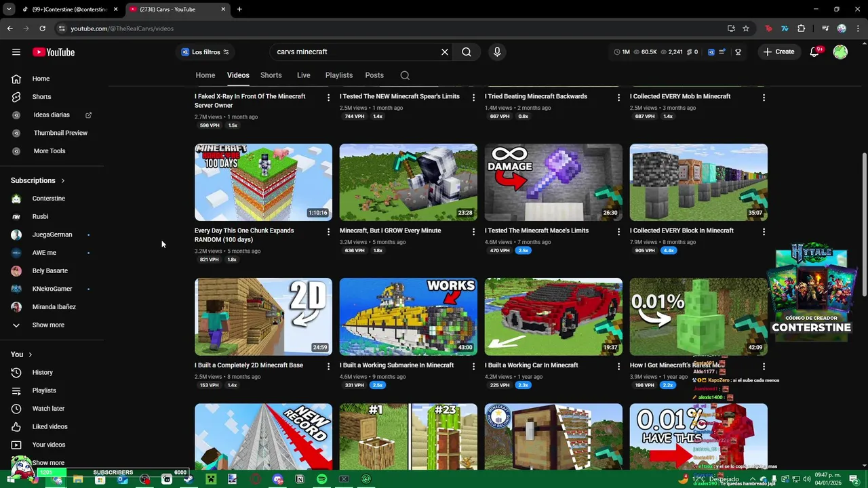This screenshot has width=868, height=488.
Task: Open menu for 'One Chunk Expands RANDOM' video
Action: pos(328,232)
